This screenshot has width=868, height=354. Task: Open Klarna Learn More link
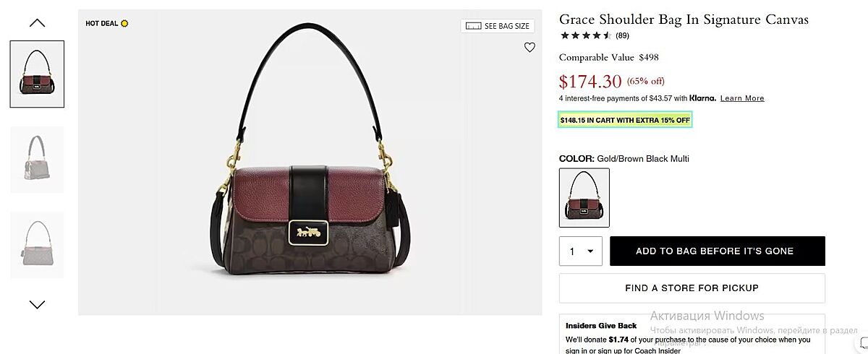coord(742,98)
